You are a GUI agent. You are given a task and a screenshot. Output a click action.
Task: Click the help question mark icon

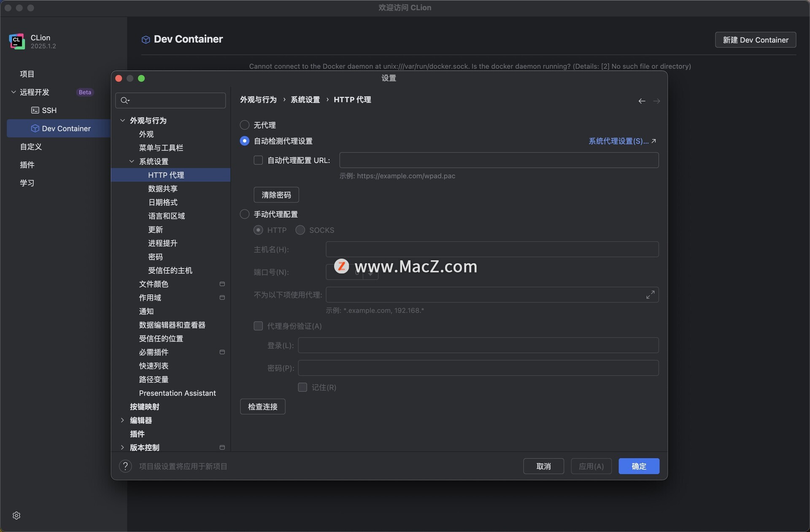point(125,466)
